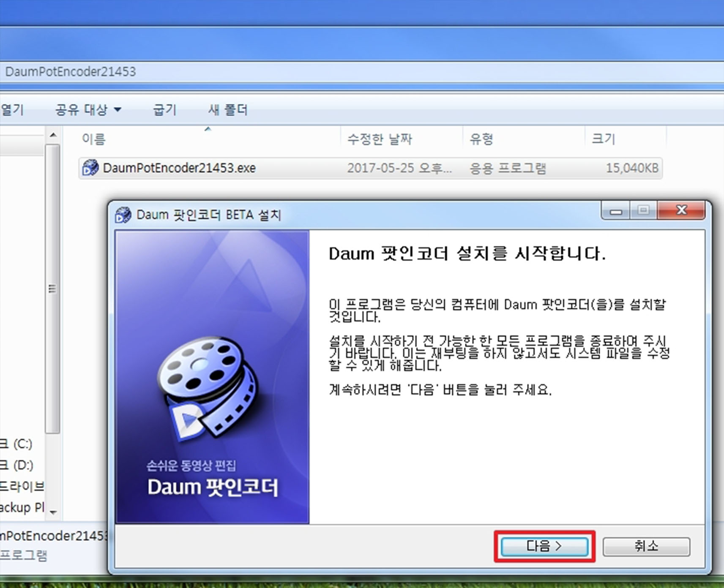Select the (C:) drive in navigation pane
The image size is (724, 588).
pos(17,444)
